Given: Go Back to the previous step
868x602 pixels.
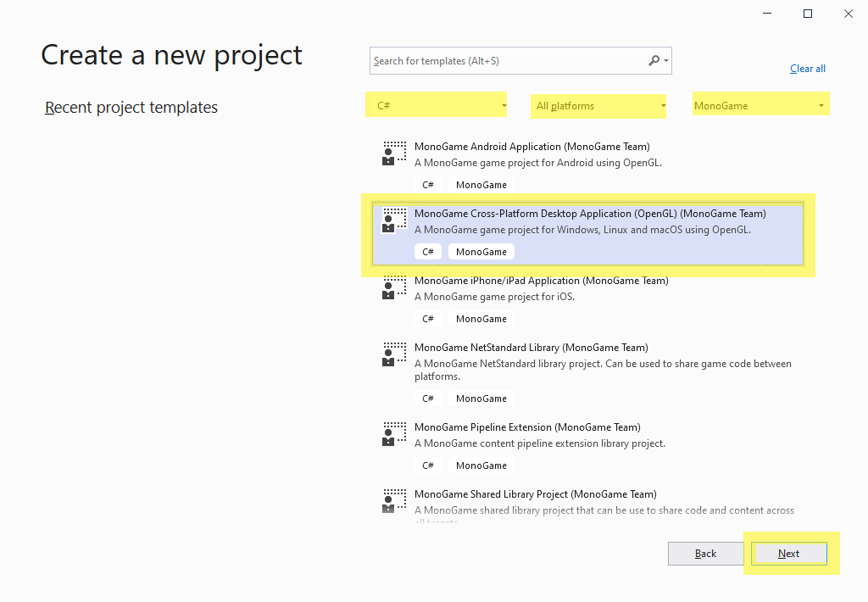Looking at the screenshot, I should [705, 554].
